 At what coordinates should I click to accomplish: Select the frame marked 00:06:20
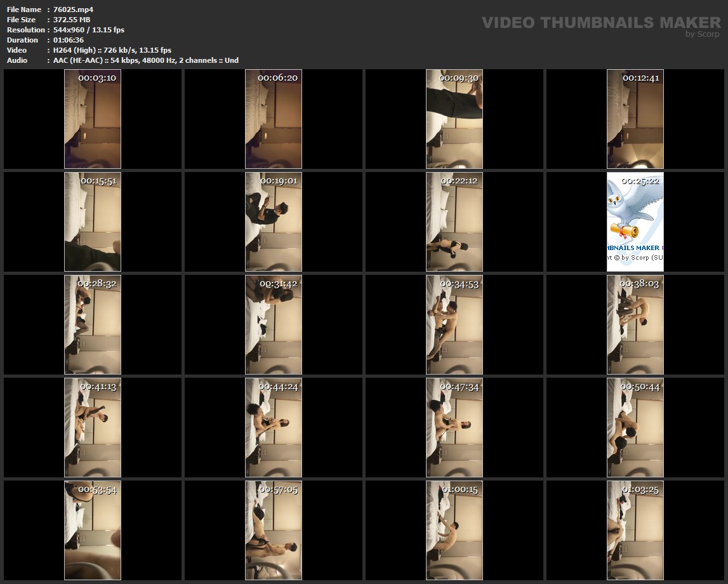pos(274,119)
